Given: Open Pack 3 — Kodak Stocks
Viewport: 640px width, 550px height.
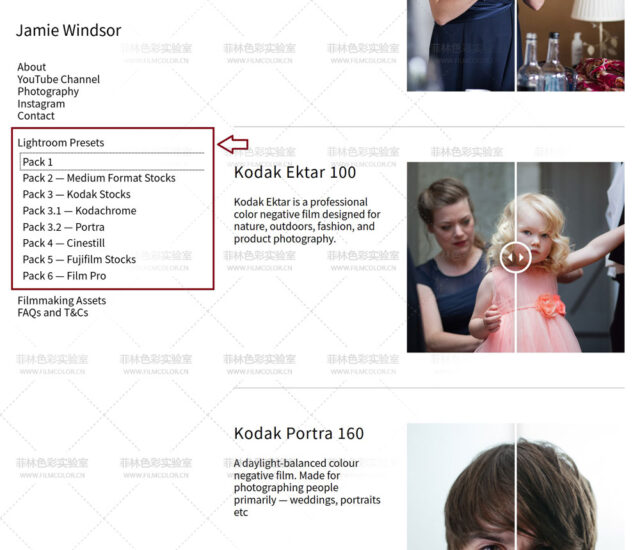Looking at the screenshot, I should tap(76, 194).
